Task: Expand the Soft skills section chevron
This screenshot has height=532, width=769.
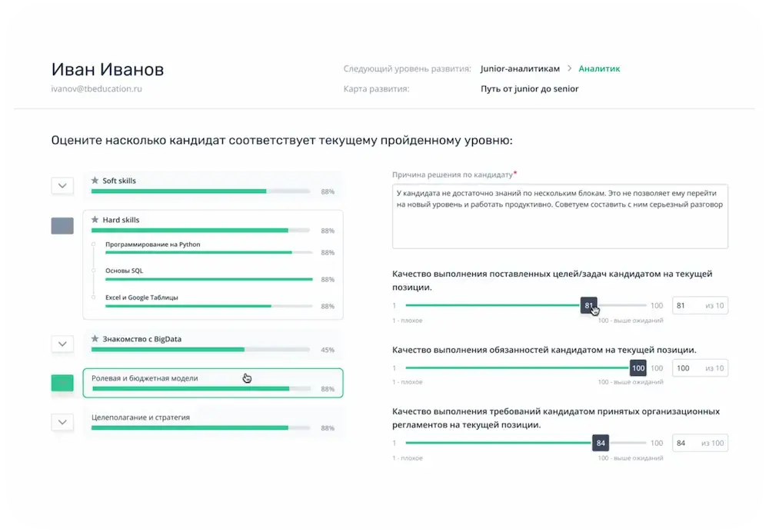Action: pyautogui.click(x=62, y=186)
